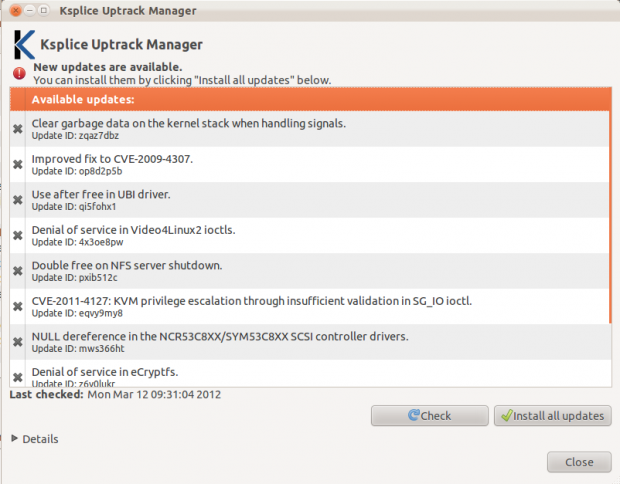This screenshot has height=484, width=620.
Task: Click 'New updates are available.' message
Action: click(x=108, y=67)
